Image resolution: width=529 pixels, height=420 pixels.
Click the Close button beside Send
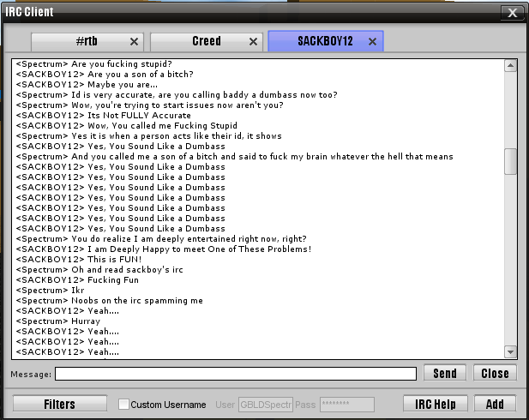point(495,373)
